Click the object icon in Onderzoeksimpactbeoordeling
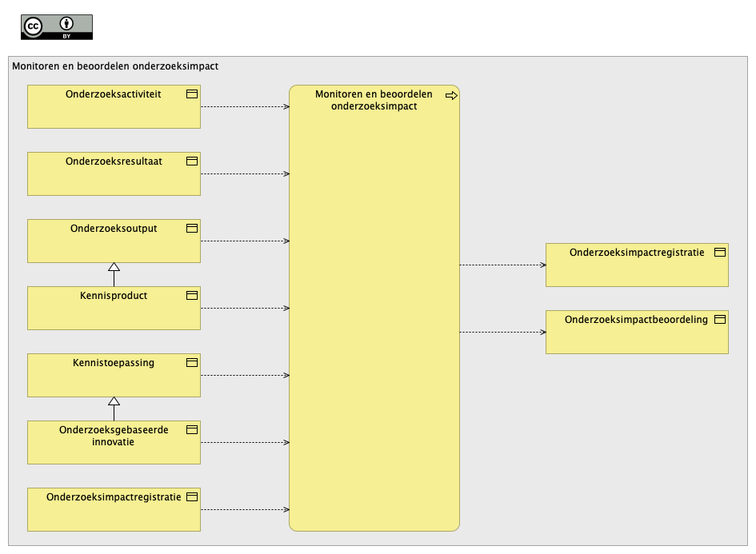Screen dimensions: 756x554 [x=720, y=320]
